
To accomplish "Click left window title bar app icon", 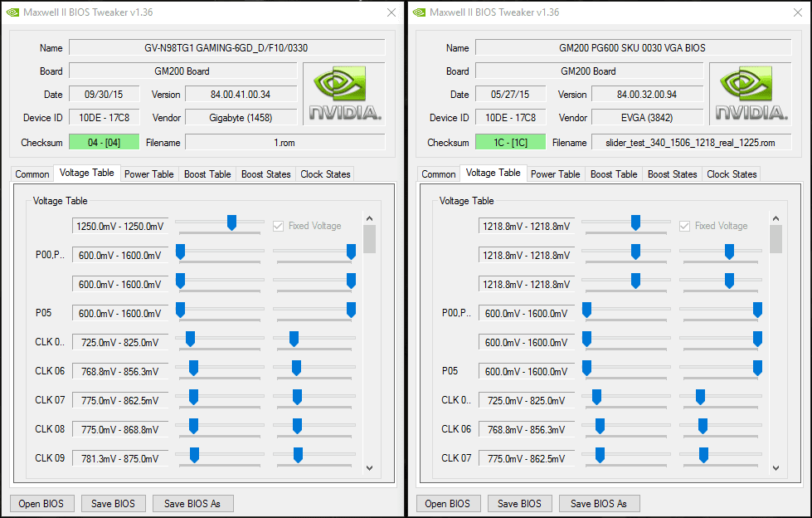I will tap(12, 12).
